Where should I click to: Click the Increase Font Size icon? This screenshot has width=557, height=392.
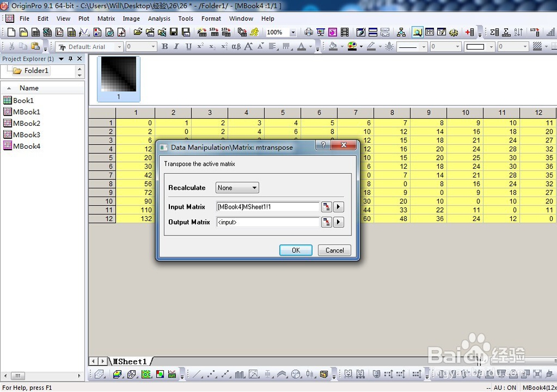248,47
